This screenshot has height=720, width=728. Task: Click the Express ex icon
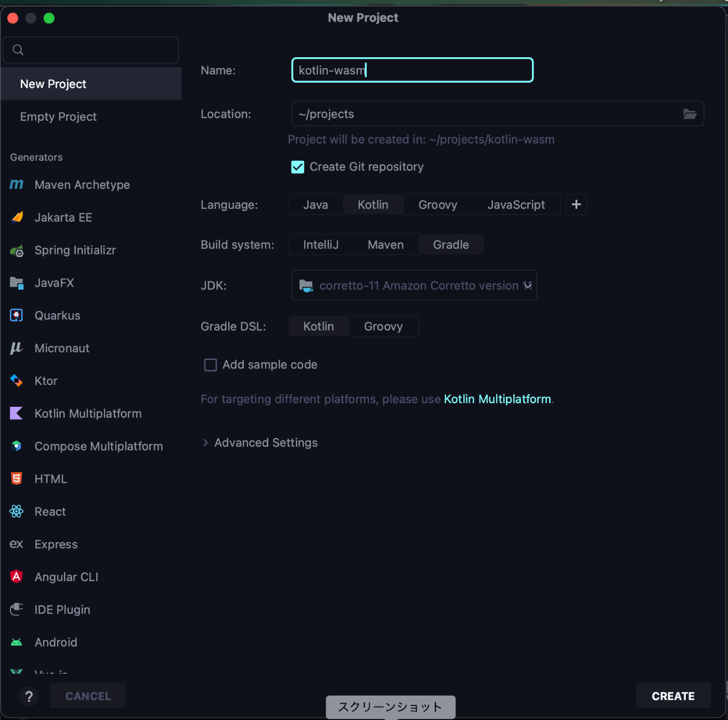tap(17, 544)
